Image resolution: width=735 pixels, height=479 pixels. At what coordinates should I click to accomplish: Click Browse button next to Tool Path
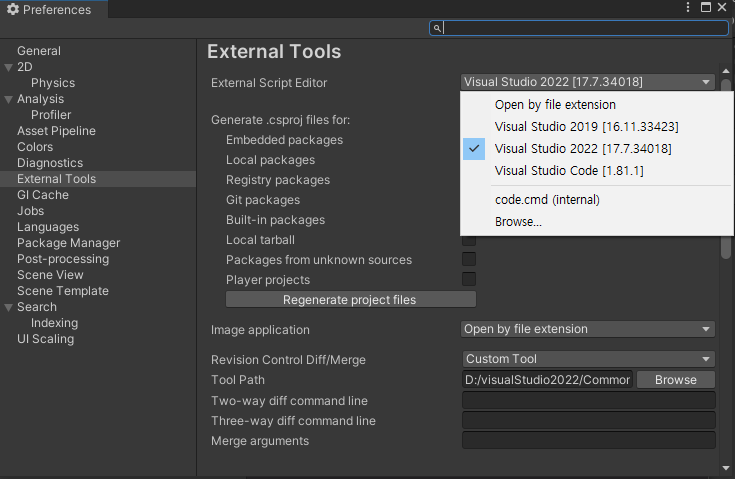676,380
